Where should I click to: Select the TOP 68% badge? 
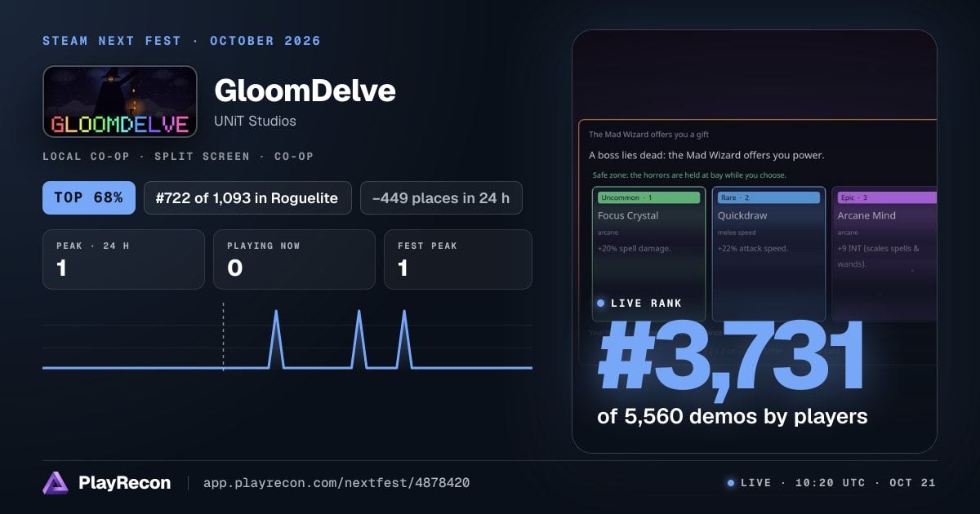(89, 197)
